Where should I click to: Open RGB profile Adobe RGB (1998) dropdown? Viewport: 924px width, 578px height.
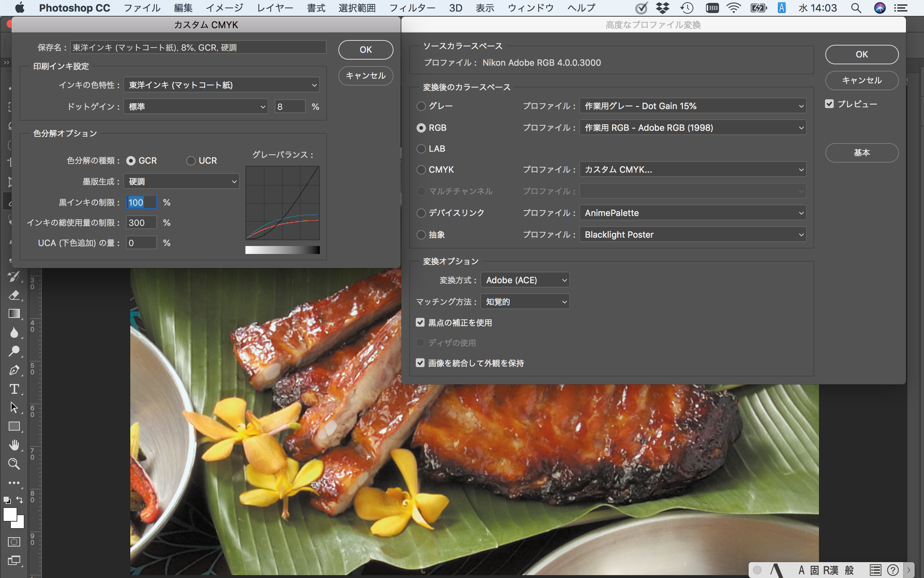[693, 128]
